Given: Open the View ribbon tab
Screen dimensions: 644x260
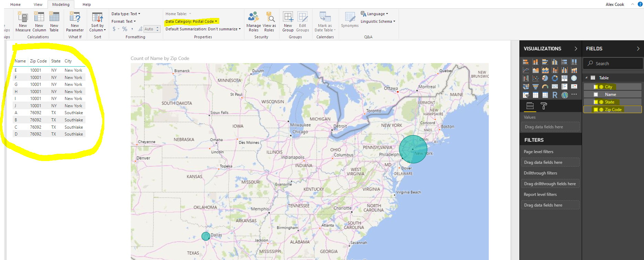Looking at the screenshot, I should [38, 4].
